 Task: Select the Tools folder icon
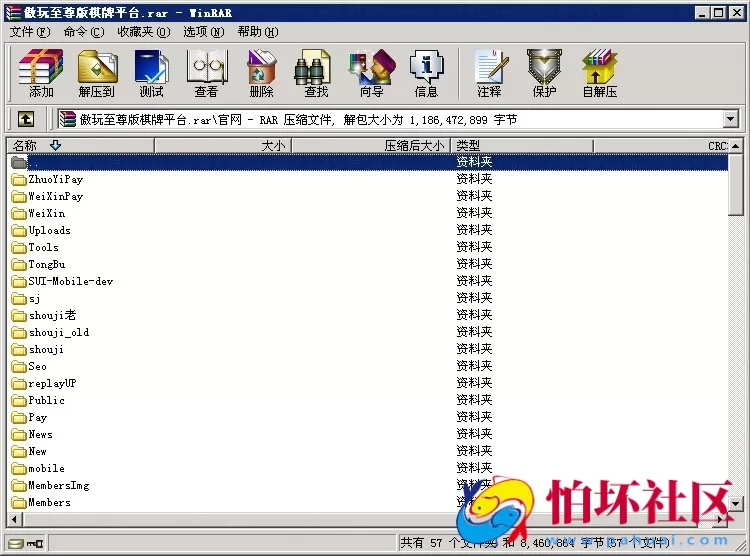click(x=19, y=247)
